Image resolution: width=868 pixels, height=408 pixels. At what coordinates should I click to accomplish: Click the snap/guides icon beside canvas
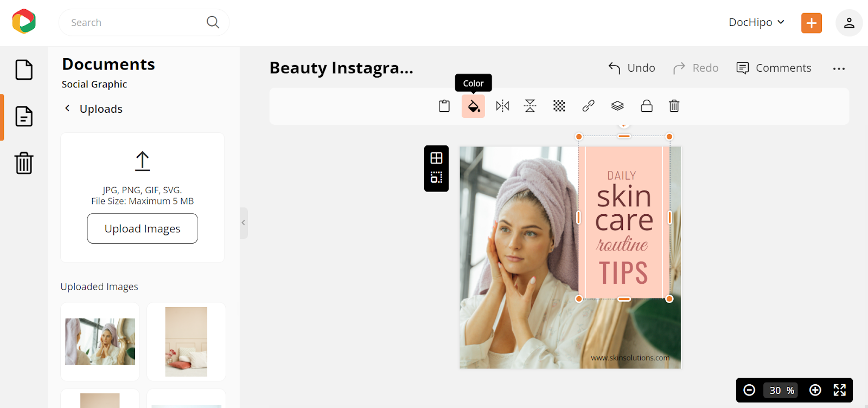(436, 177)
